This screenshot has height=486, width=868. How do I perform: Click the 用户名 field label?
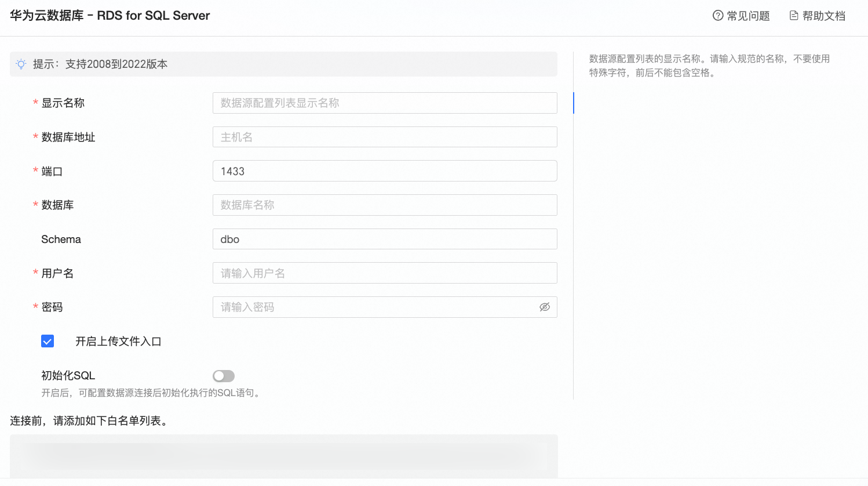pyautogui.click(x=57, y=274)
